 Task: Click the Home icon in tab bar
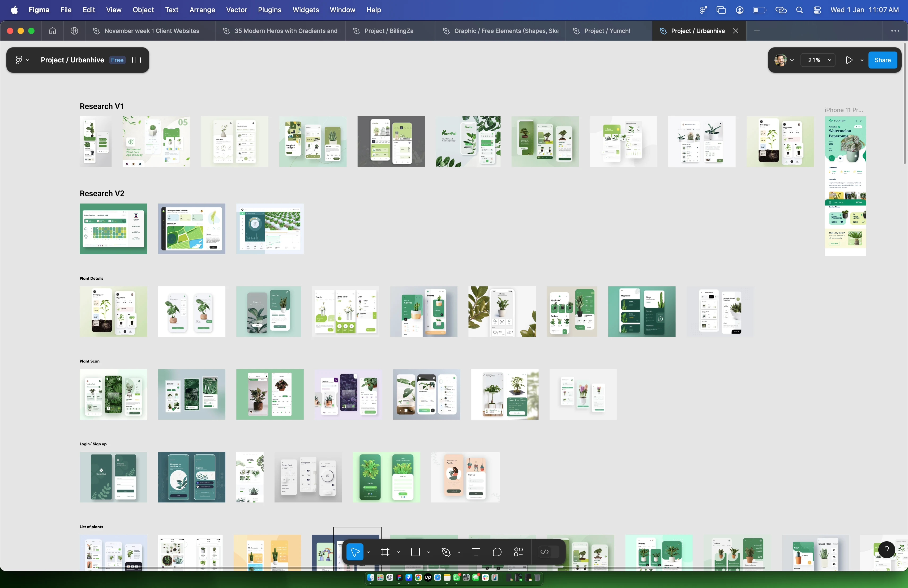click(53, 31)
